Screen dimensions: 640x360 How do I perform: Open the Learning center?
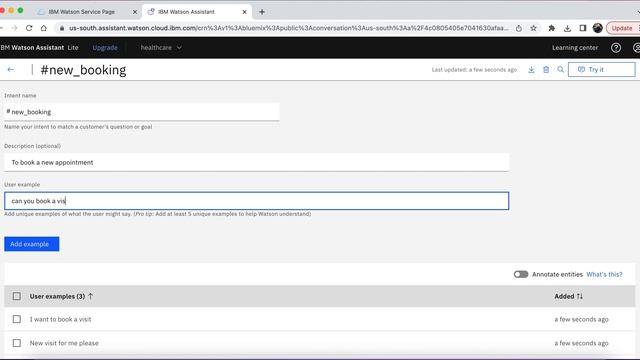coord(575,48)
